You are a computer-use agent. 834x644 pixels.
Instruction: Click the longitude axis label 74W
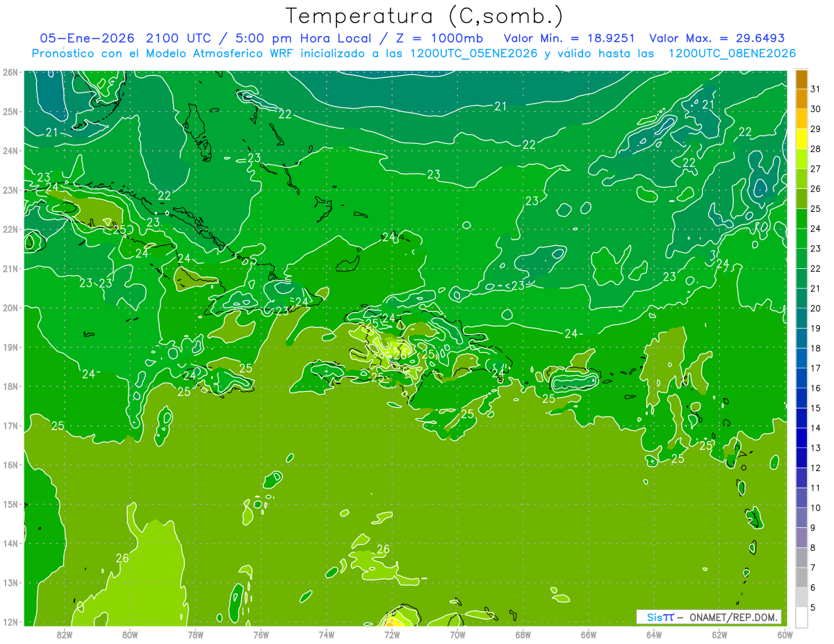tap(327, 634)
